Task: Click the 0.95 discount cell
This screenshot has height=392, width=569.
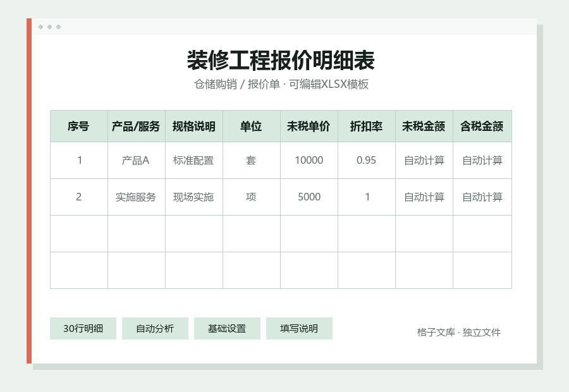Action: (367, 160)
